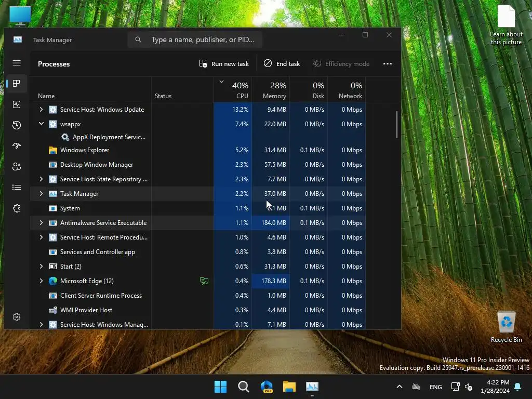Click the 184.0 MB memory cell
Viewport: 532px width, 399px height.
271,222
